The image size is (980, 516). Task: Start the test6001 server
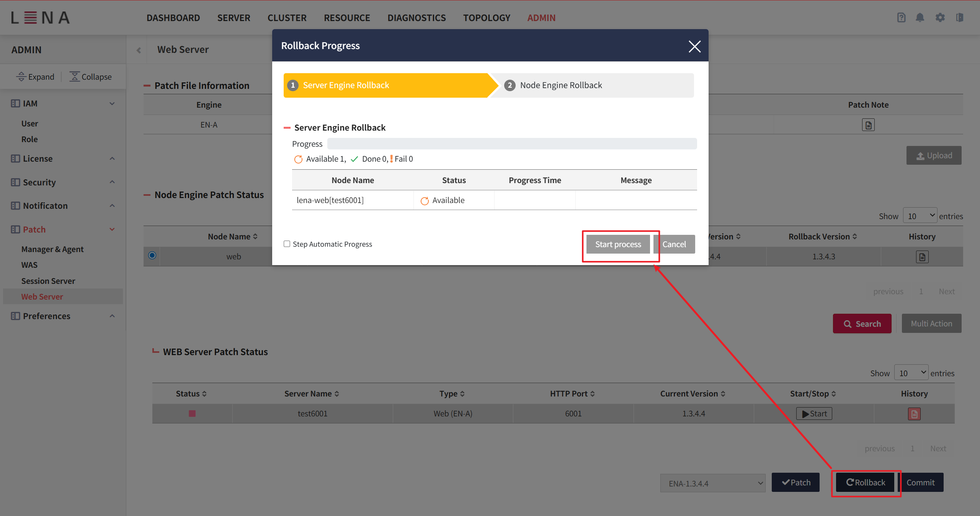814,414
